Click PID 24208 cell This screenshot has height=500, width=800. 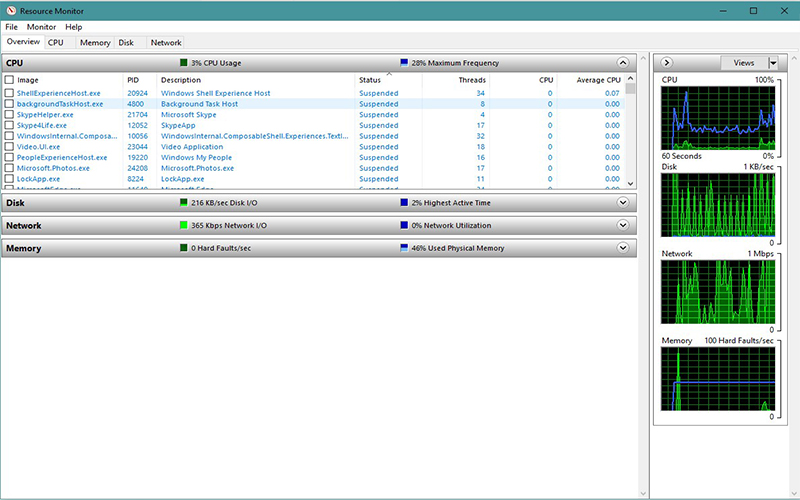137,168
